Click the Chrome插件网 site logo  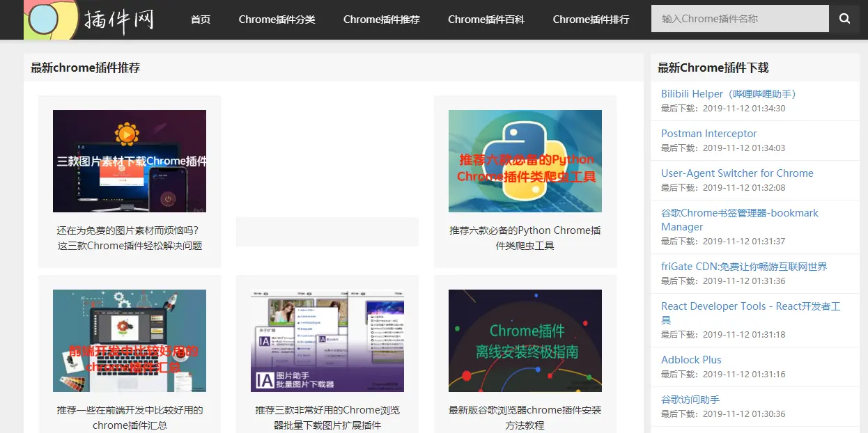point(89,19)
